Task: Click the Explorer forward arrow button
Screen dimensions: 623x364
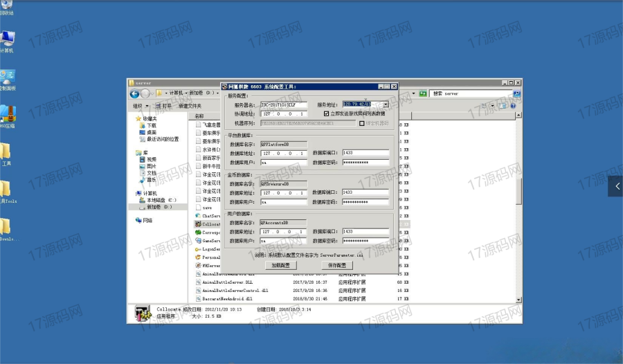Action: [145, 94]
